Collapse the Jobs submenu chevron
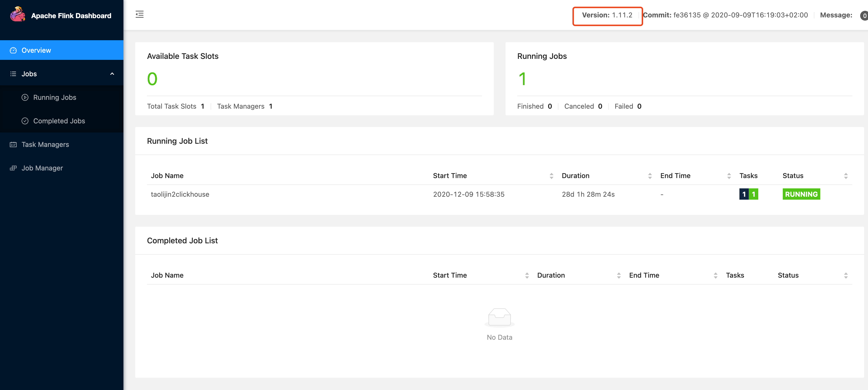Image resolution: width=868 pixels, height=390 pixels. [112, 74]
